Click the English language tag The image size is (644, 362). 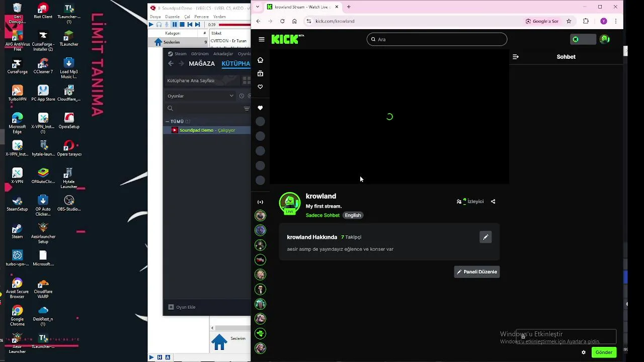353,215
